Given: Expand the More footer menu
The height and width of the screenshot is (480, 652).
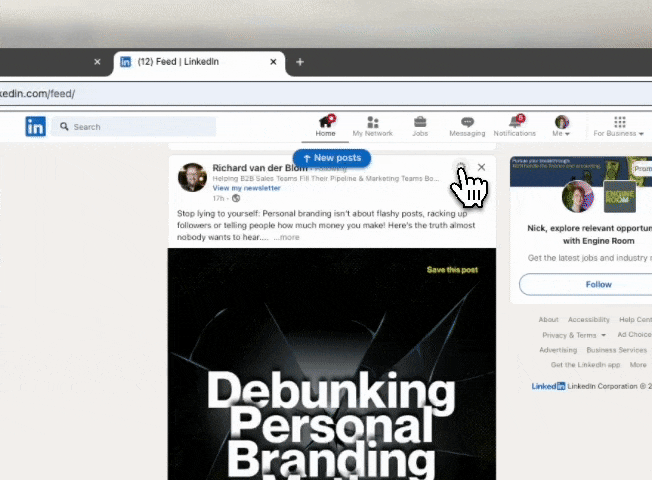Looking at the screenshot, I should pos(638,365).
